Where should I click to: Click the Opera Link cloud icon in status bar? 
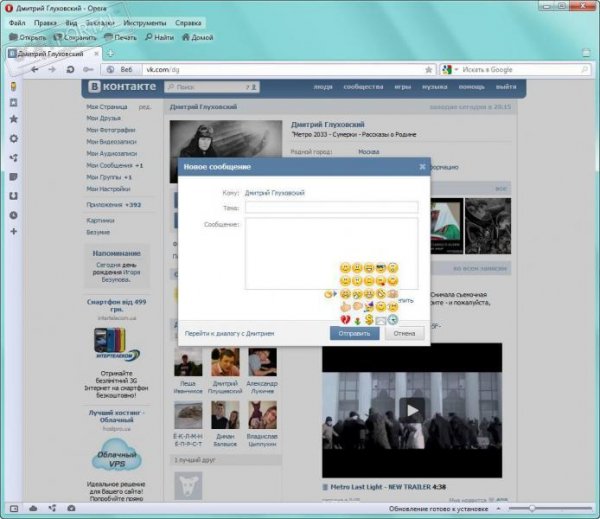33,508
